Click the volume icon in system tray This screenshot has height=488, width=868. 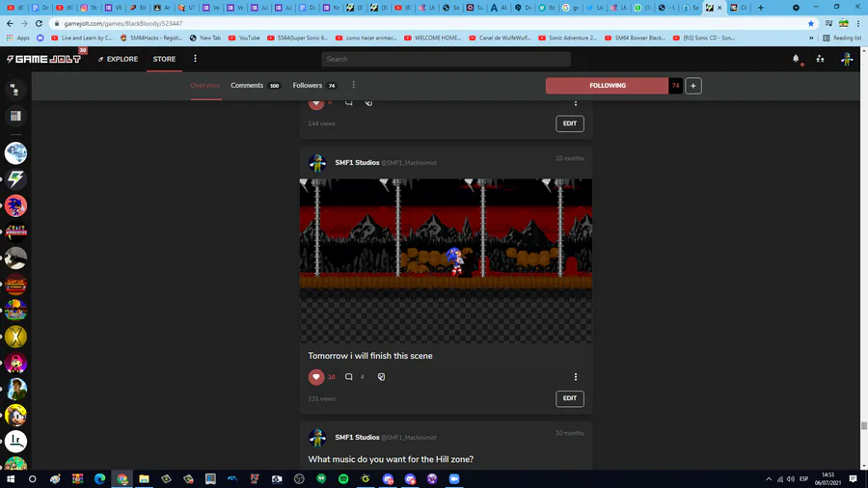791,478
